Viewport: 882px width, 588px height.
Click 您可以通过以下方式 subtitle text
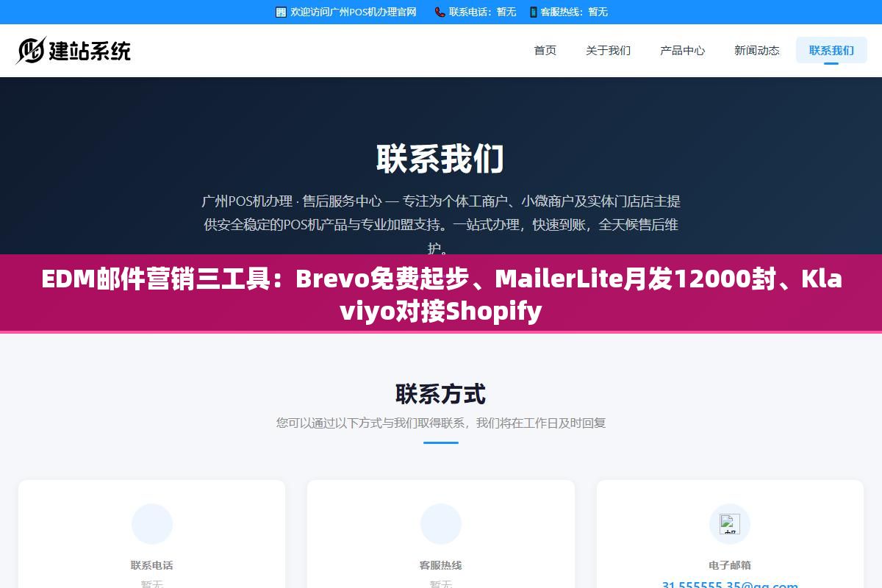coord(441,423)
